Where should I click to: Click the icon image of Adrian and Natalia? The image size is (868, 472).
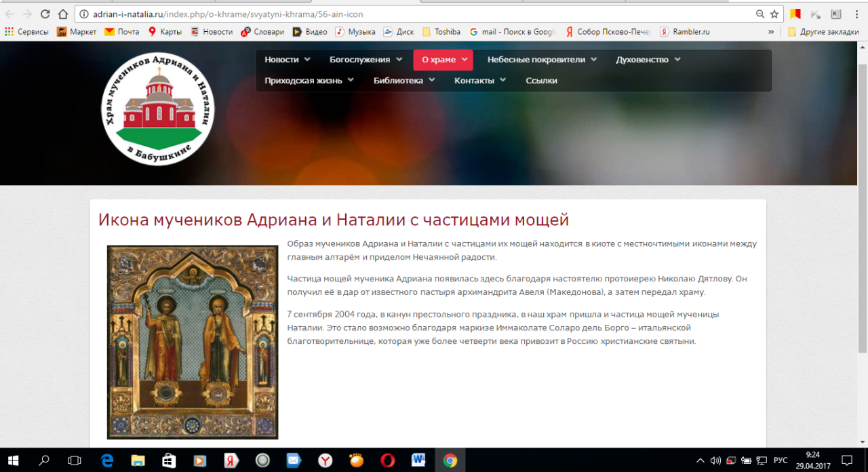[193, 342]
